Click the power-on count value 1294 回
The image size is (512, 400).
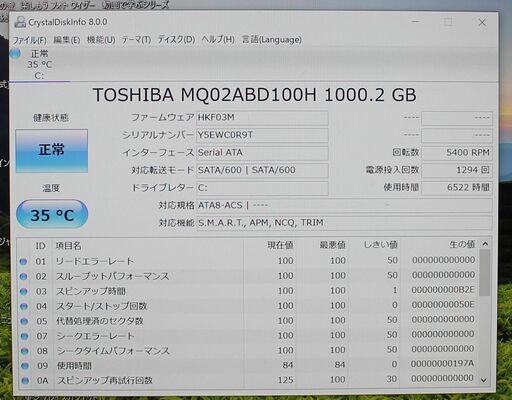click(457, 170)
